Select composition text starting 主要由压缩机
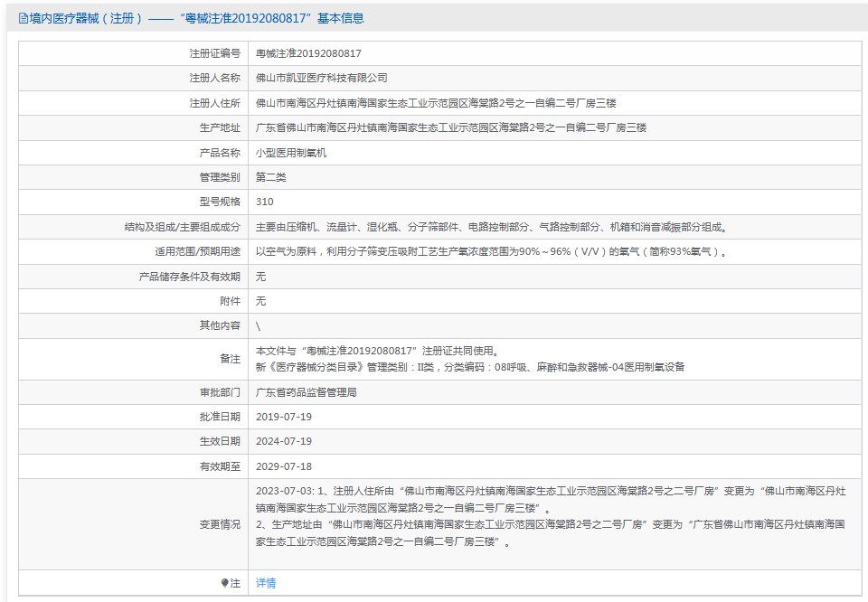 (x=492, y=227)
